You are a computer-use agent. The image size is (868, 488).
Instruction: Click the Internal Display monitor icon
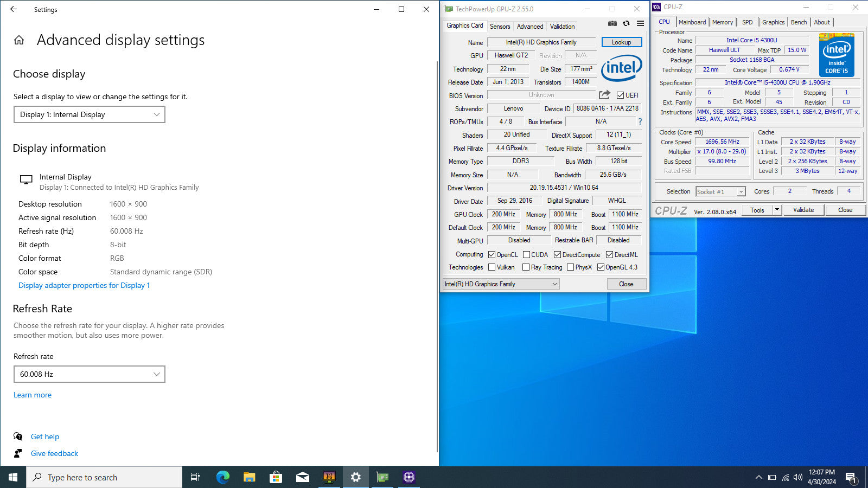(26, 180)
